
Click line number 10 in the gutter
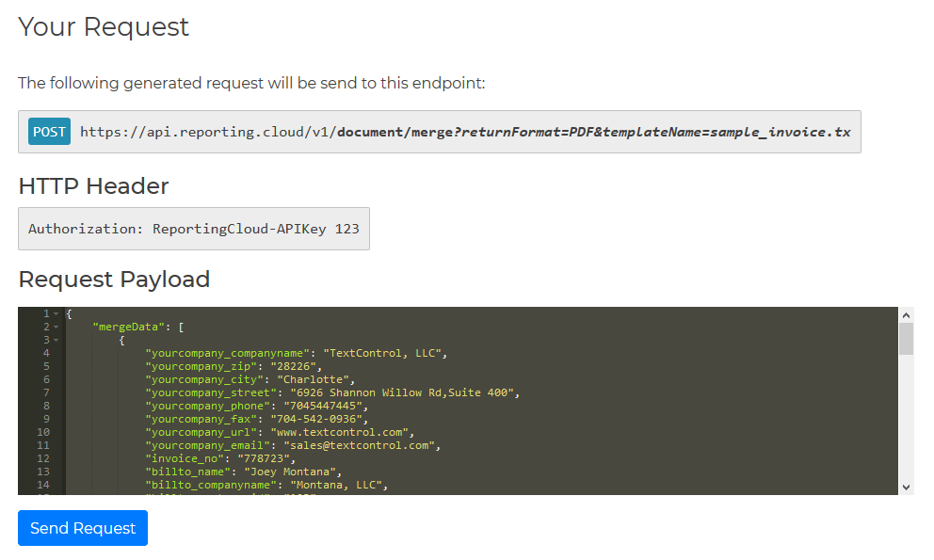(x=43, y=432)
